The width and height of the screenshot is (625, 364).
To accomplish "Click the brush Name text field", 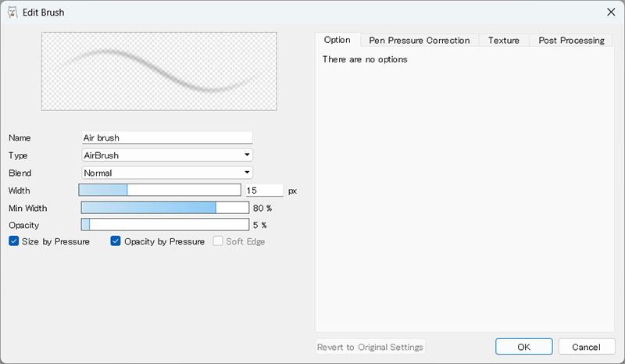I will click(x=167, y=137).
